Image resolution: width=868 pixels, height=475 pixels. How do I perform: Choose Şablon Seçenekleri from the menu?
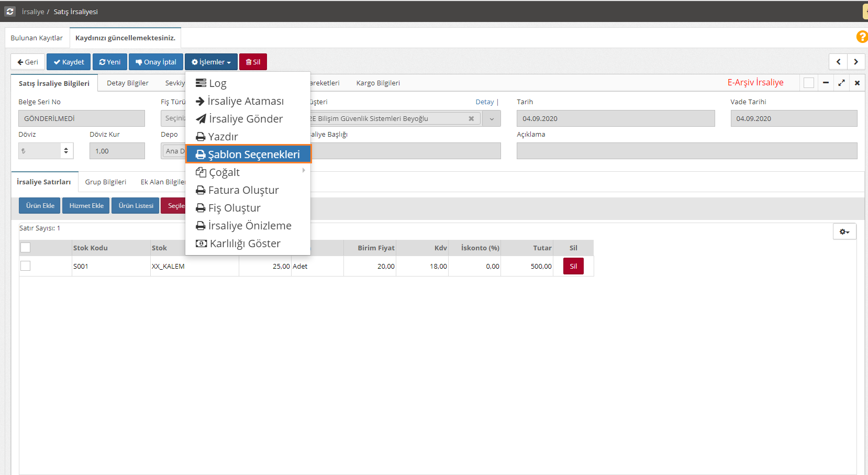248,154
